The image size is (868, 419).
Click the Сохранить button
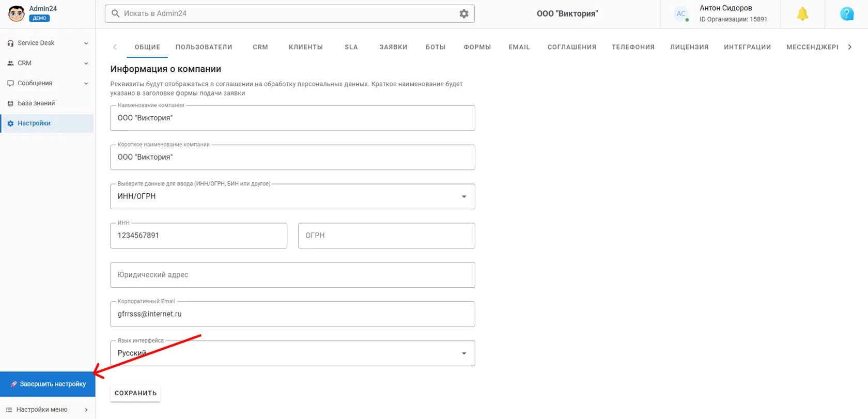click(135, 393)
